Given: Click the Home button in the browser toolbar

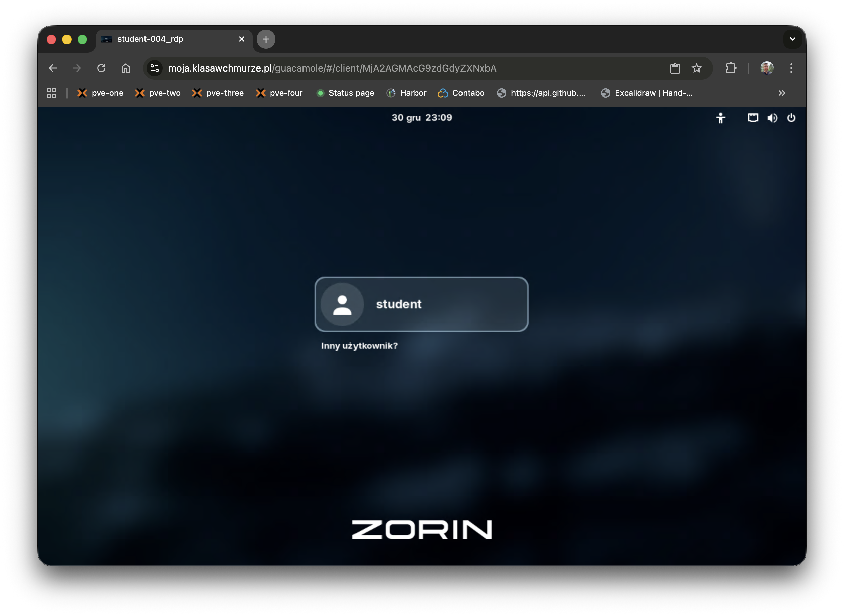Looking at the screenshot, I should (125, 68).
